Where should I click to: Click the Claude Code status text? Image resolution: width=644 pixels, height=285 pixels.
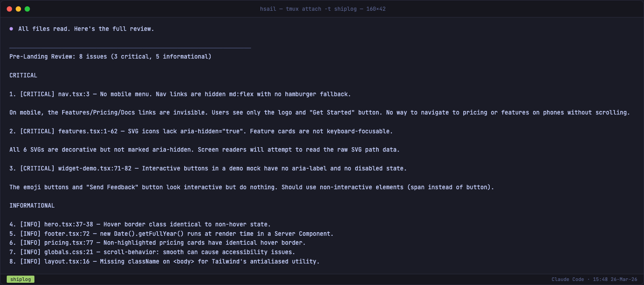click(x=568, y=279)
